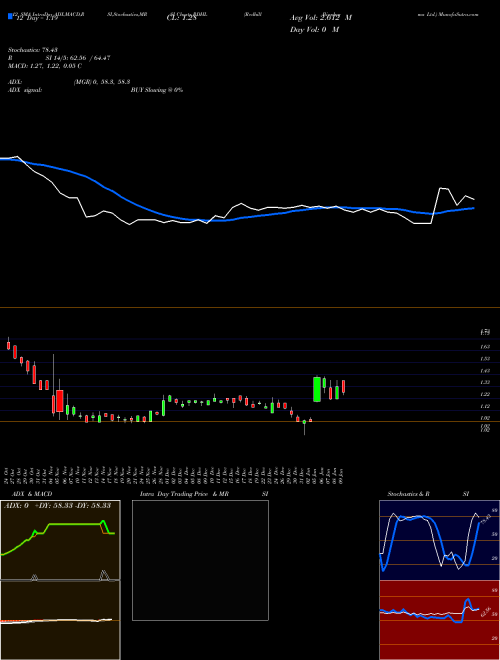The width and height of the screenshot is (500, 660).
Task: Click the MACD line in the lower-left panel
Action: (57, 621)
